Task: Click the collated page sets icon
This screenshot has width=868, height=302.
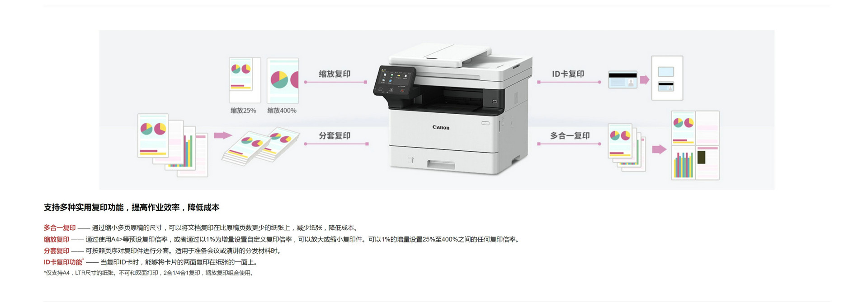Action: (260, 146)
